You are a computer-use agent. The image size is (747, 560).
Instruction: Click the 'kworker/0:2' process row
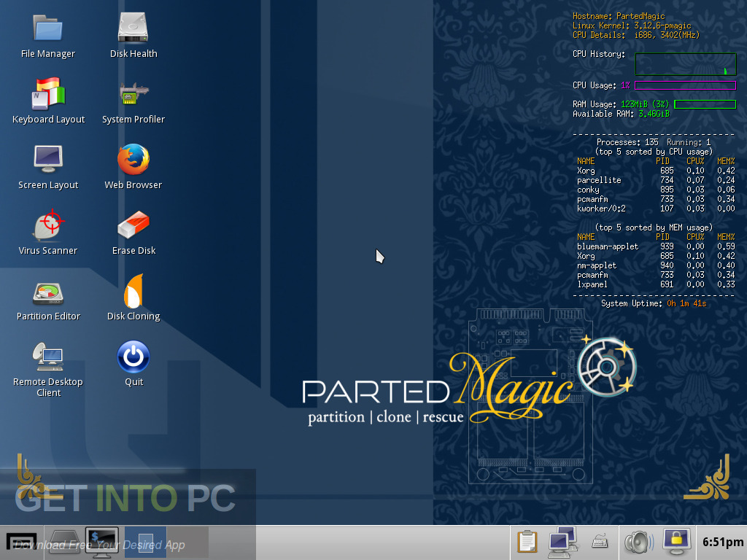pos(656,209)
